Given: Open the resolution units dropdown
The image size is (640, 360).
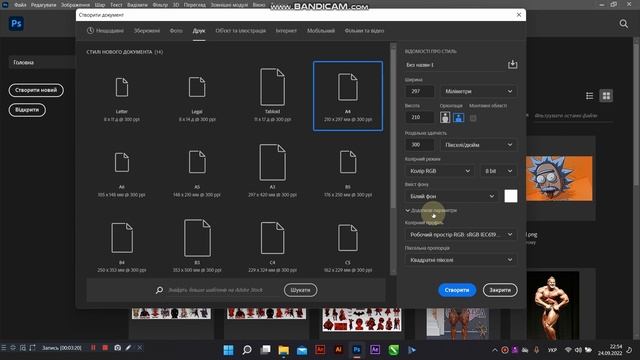Looking at the screenshot, I should pyautogui.click(x=478, y=145).
